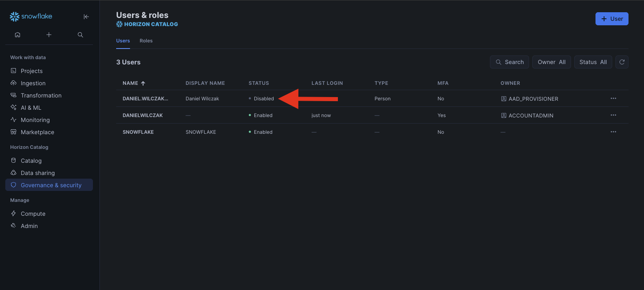
Task: Switch to the Roles tab
Action: (x=146, y=41)
